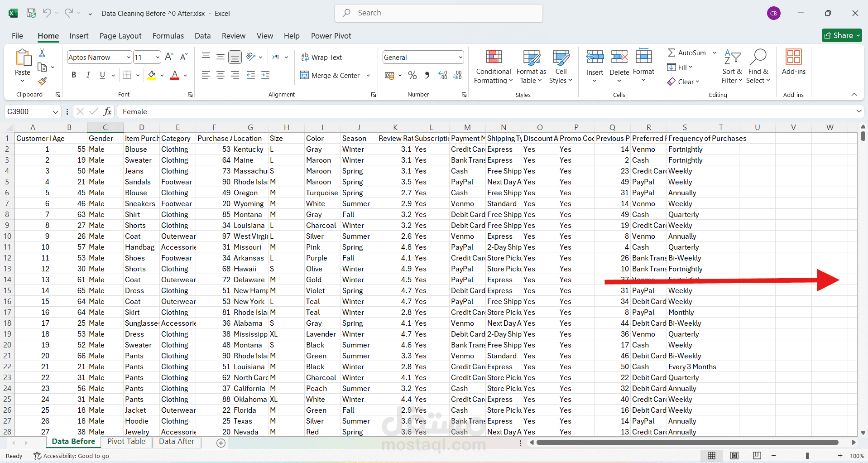Screen dimensions: 868x463
Task: Click the Insert Function fx icon
Action: 107,111
